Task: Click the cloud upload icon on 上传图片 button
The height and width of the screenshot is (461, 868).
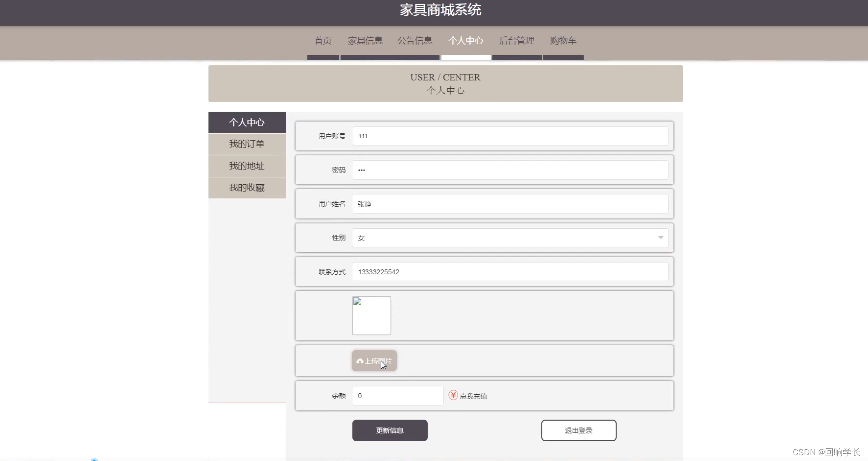Action: (x=360, y=361)
